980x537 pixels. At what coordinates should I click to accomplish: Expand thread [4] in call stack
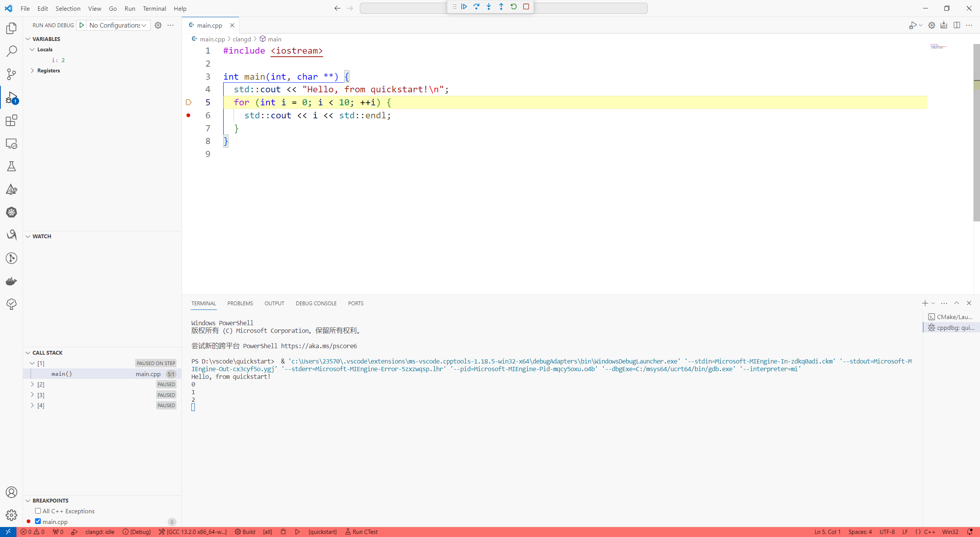coord(32,405)
